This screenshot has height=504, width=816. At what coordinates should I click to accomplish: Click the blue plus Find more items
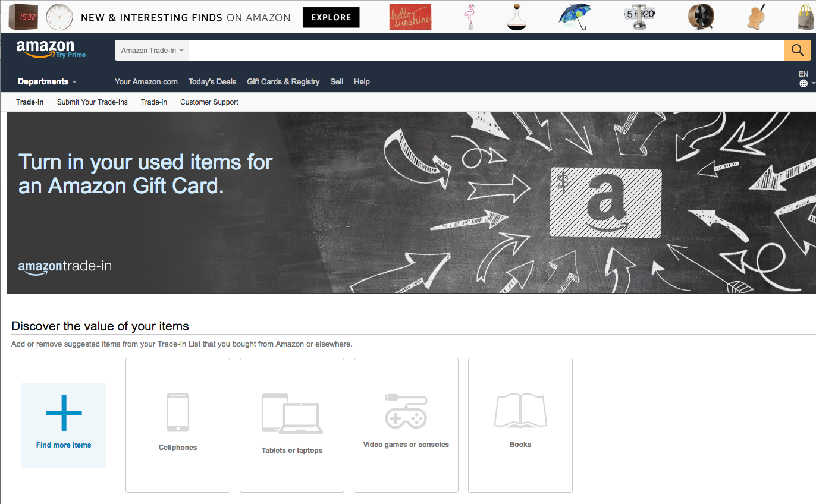(x=64, y=426)
